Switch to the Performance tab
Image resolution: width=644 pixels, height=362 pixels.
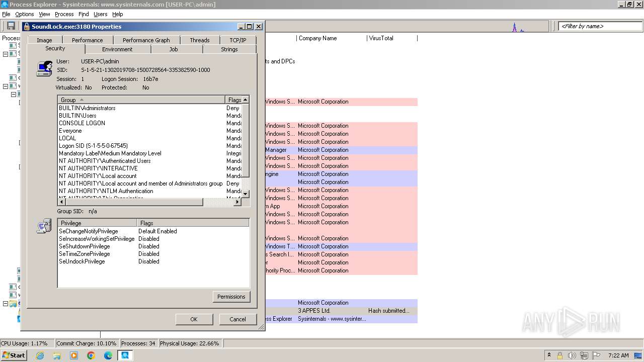coord(87,40)
